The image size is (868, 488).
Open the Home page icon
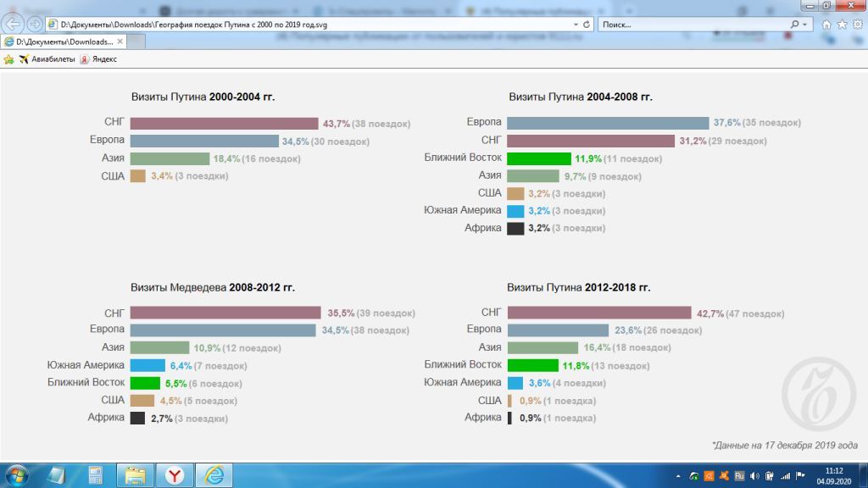pos(826,25)
